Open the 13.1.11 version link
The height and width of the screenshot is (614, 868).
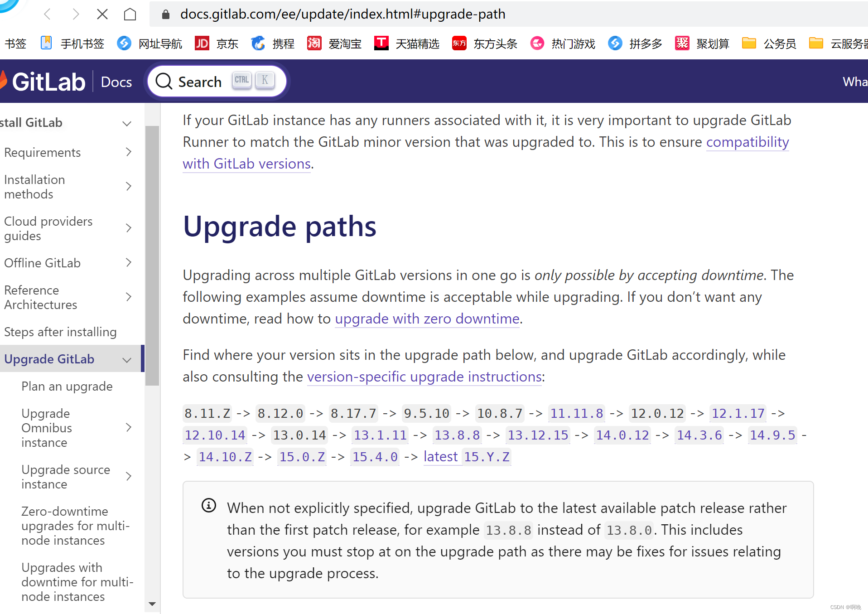[x=380, y=435]
